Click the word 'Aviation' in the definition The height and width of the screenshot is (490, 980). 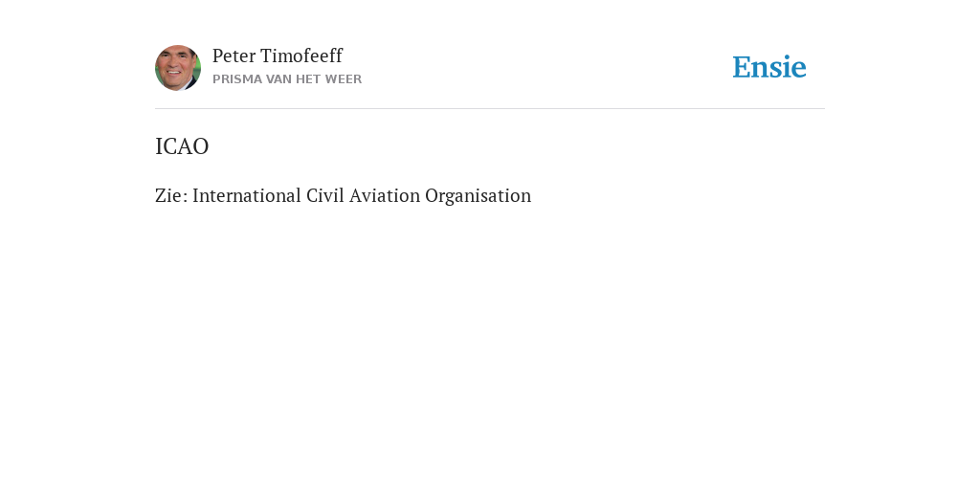(x=385, y=195)
